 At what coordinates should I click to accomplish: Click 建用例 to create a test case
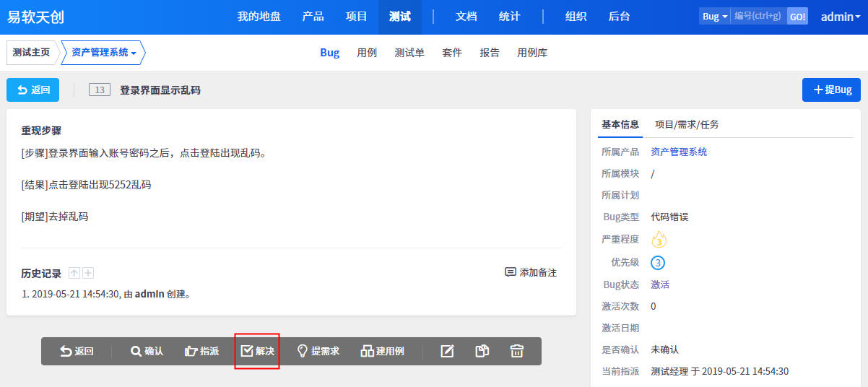(x=383, y=351)
